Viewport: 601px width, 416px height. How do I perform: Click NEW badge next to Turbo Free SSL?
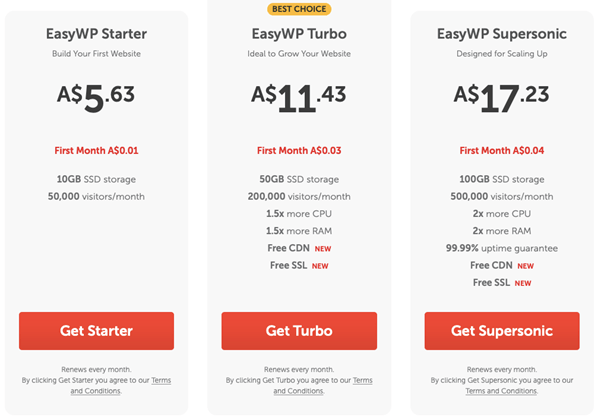[320, 266]
